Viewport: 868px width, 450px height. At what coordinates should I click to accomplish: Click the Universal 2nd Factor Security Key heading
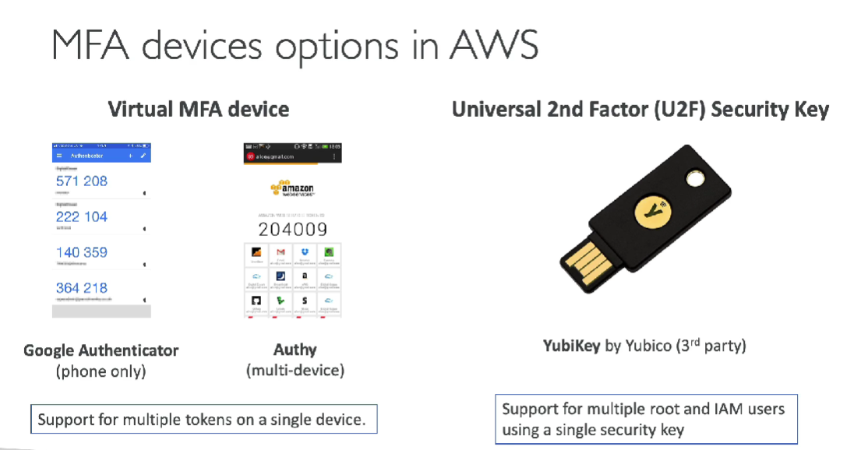tap(640, 110)
